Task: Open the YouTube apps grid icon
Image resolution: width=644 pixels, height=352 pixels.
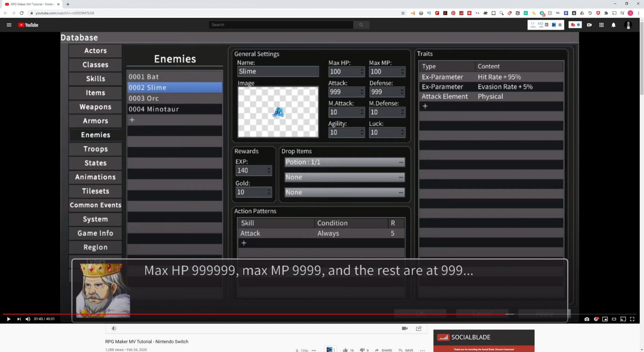Action: (601, 25)
